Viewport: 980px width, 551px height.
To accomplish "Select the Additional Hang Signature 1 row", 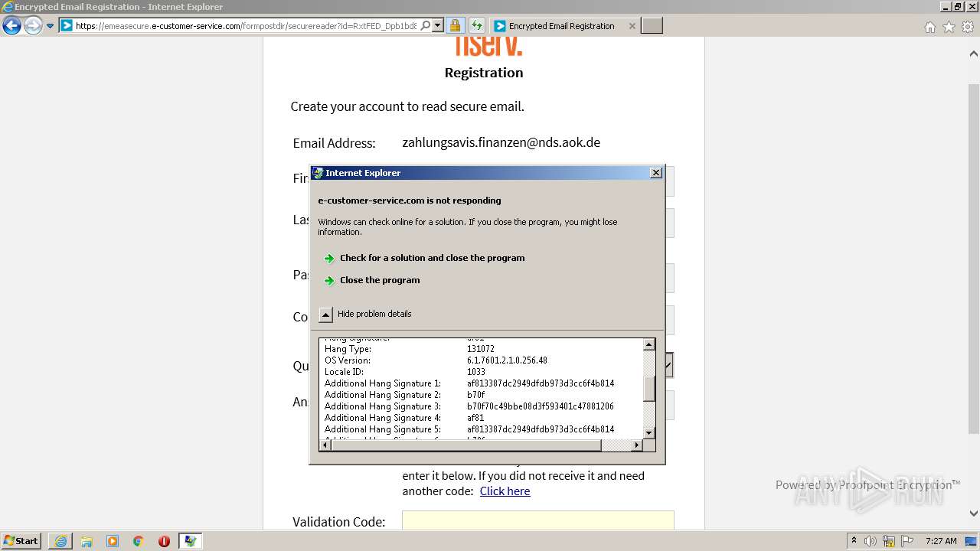I will (469, 383).
